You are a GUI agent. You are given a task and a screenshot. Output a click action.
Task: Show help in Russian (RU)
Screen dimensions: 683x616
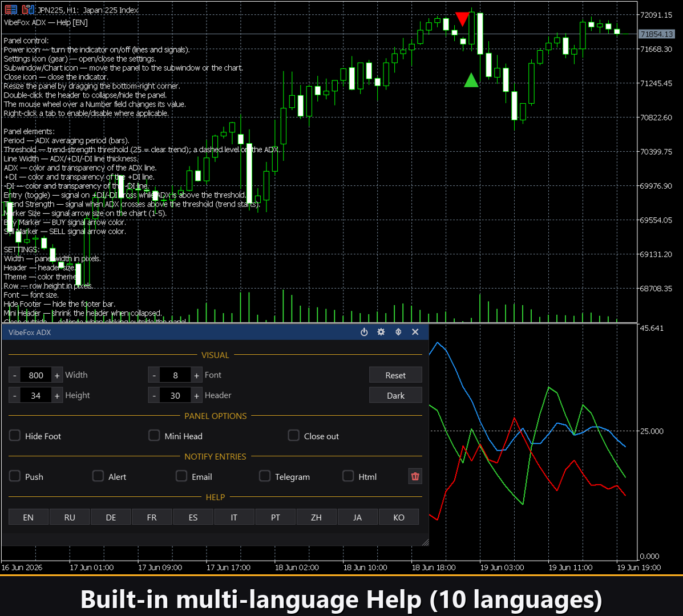click(70, 517)
